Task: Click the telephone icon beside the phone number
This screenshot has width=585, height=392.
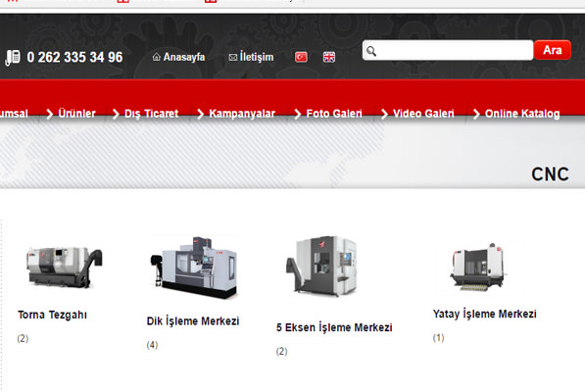Action: (x=13, y=58)
